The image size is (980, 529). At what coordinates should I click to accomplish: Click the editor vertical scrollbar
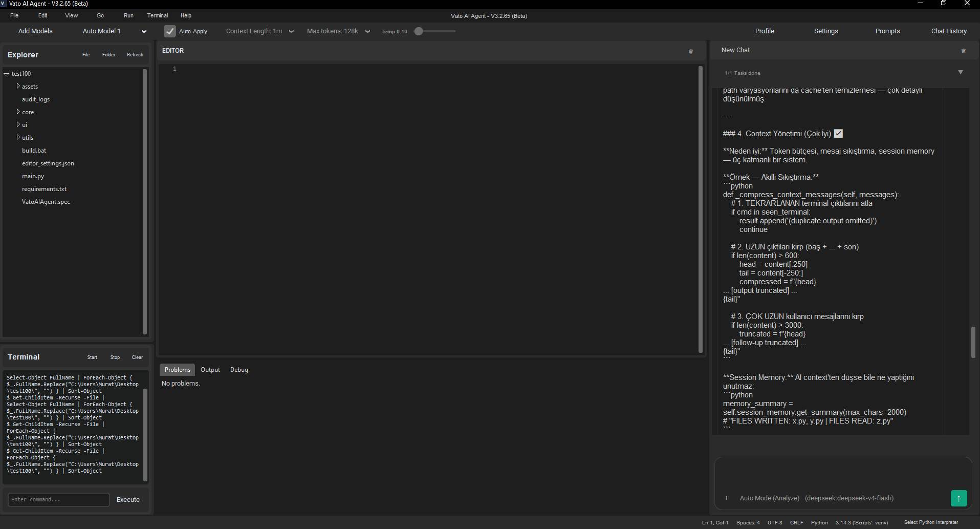[701, 209]
